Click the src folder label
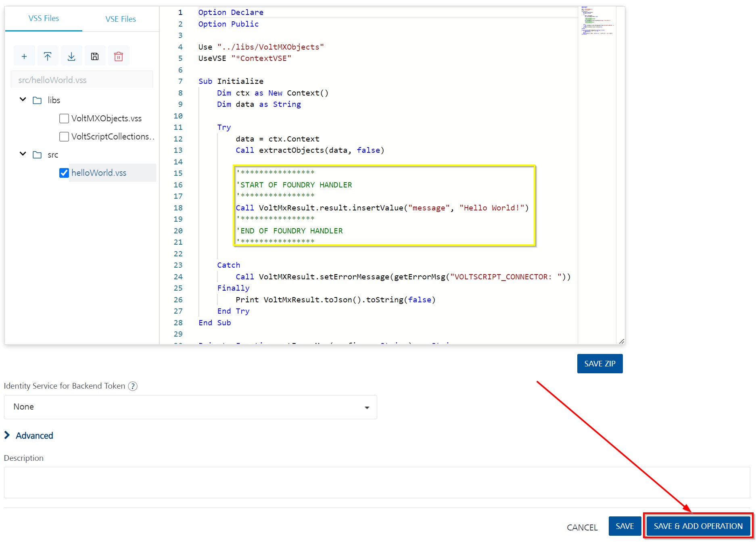Viewport: 756px width, 543px height. (x=53, y=155)
